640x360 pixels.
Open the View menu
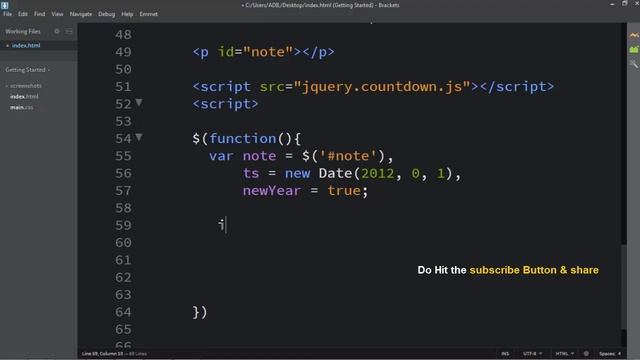point(57,14)
